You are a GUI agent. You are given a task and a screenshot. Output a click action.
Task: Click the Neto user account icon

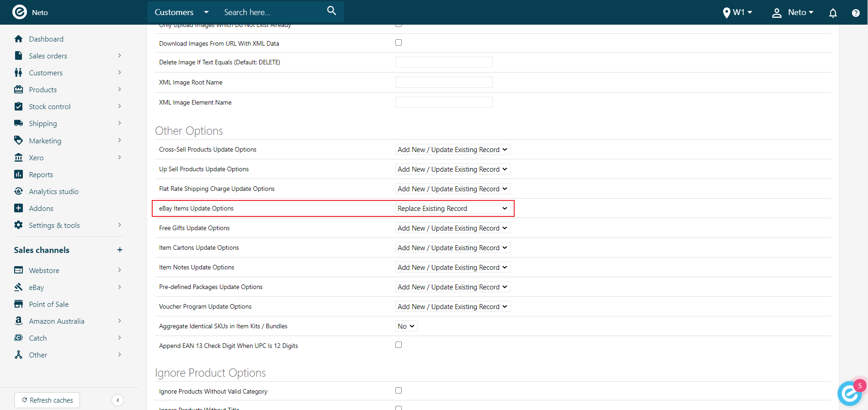point(777,13)
